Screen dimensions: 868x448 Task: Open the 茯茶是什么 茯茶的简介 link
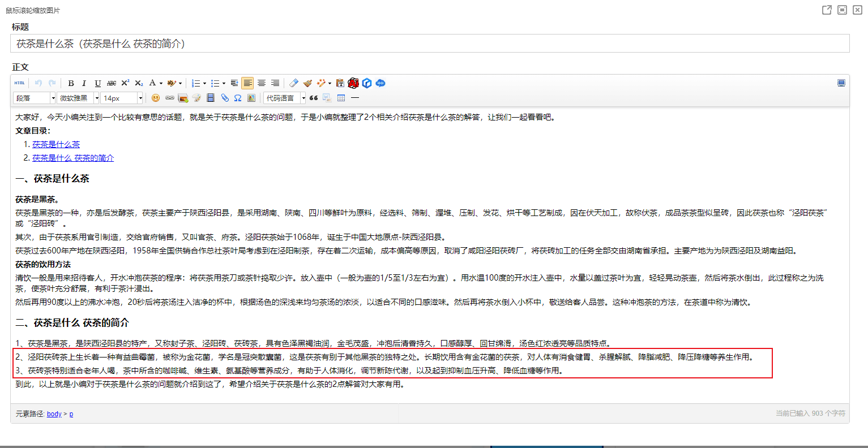(73, 158)
